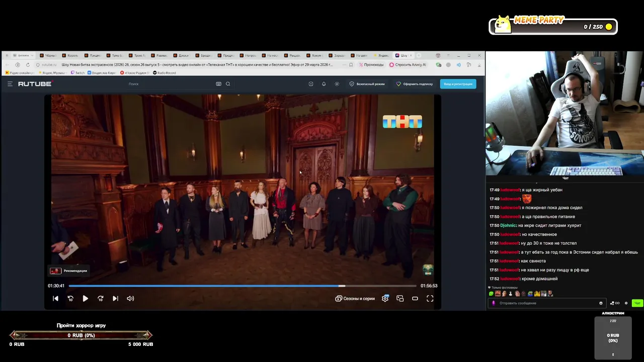Toggle the light/dark theme sun icon

coord(337,84)
